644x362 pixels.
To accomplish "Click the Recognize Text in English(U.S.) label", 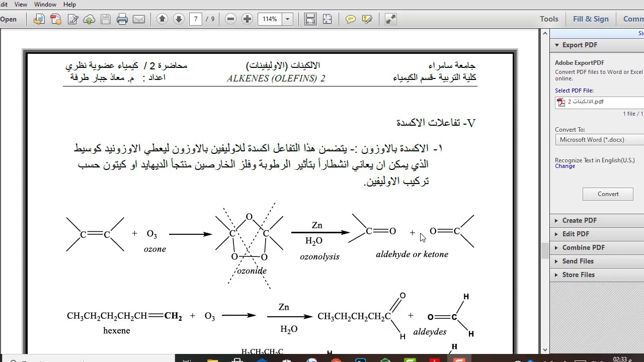I will (595, 160).
